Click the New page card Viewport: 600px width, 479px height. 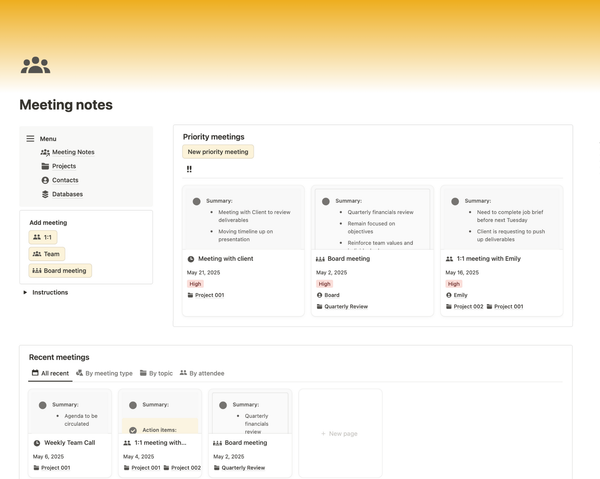[340, 433]
